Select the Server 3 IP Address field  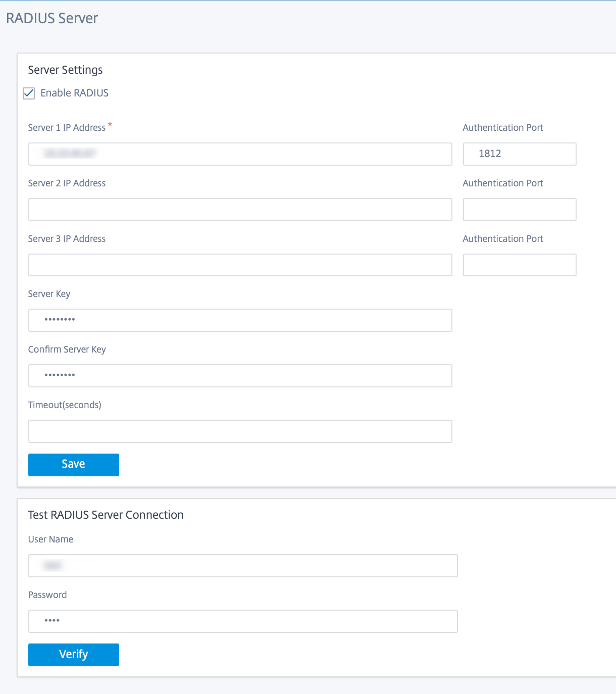click(240, 265)
